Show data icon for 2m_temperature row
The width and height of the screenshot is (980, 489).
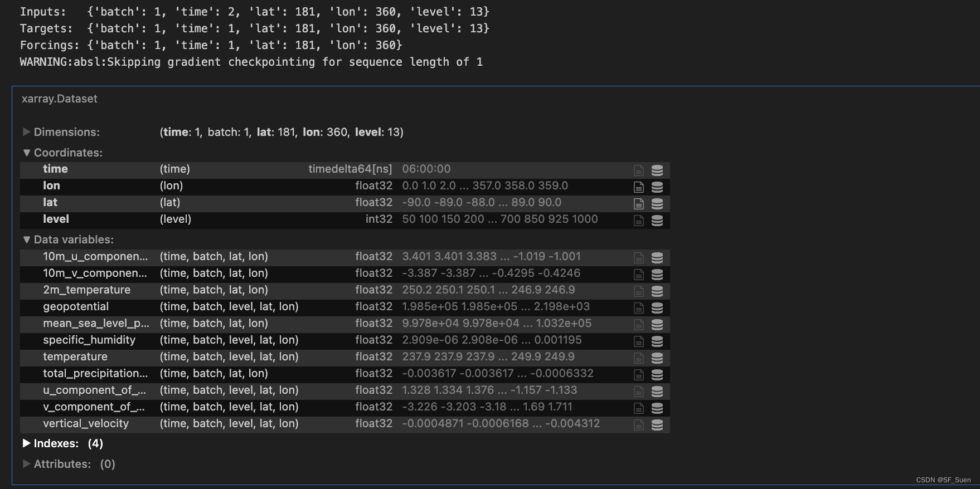tap(657, 291)
